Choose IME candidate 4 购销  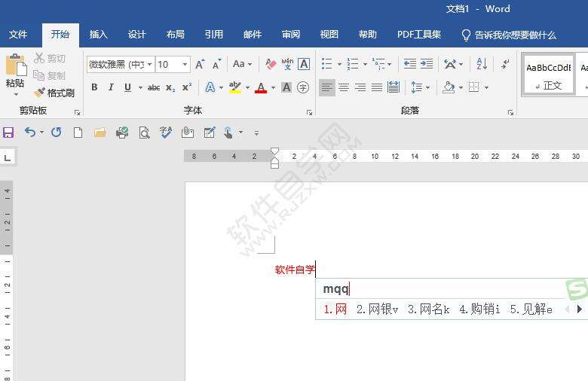(479, 309)
